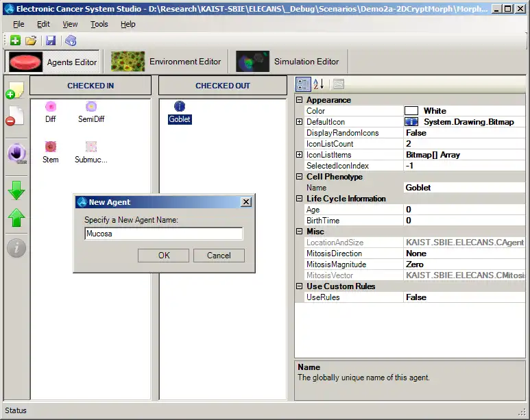Viewport: 530px width, 420px height.
Task: Collapse the Misc category
Action: point(299,231)
